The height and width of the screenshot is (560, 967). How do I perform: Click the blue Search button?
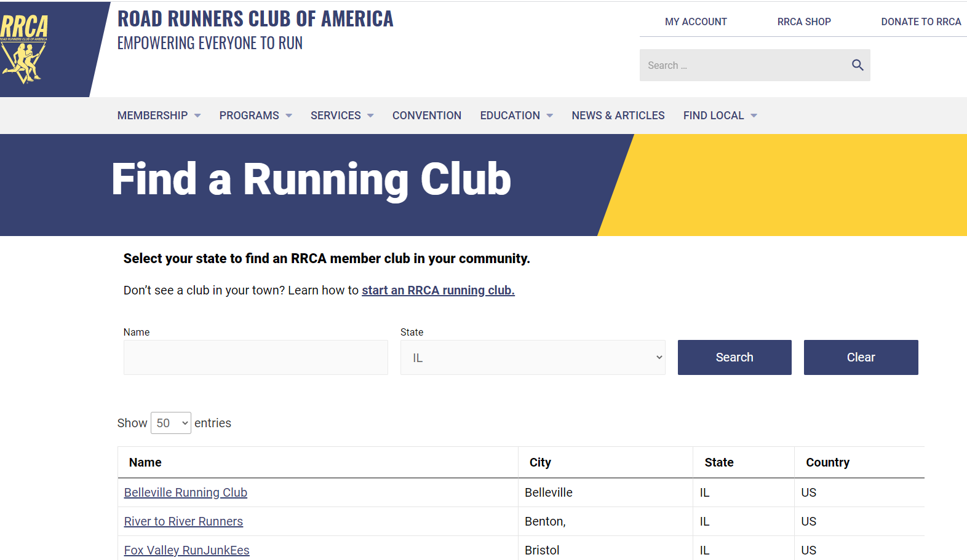[734, 358]
